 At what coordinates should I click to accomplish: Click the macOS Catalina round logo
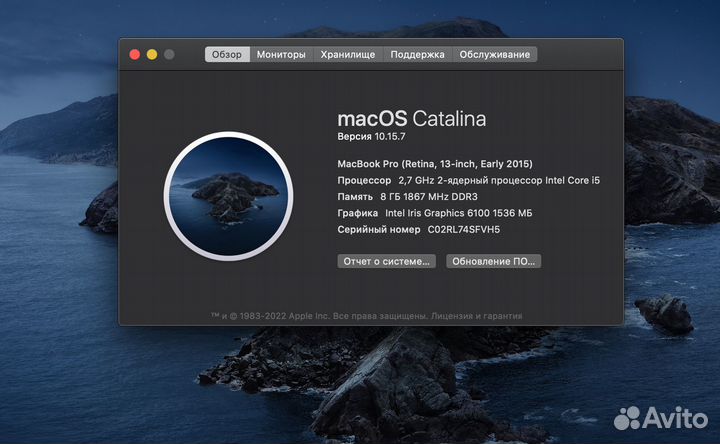point(229,196)
